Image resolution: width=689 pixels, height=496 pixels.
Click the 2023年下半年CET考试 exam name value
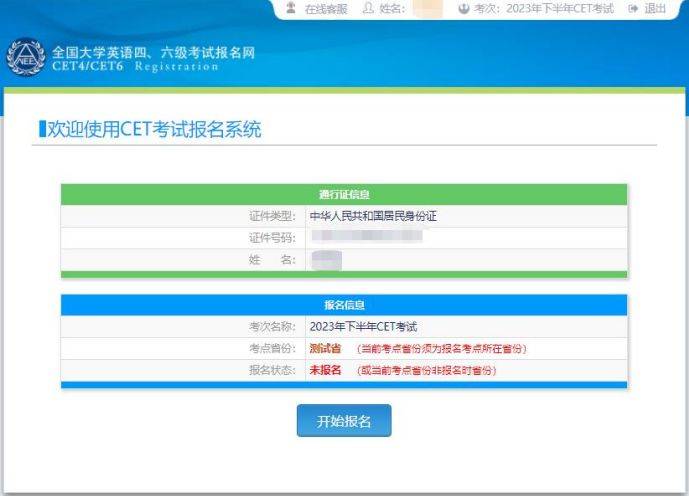(363, 326)
